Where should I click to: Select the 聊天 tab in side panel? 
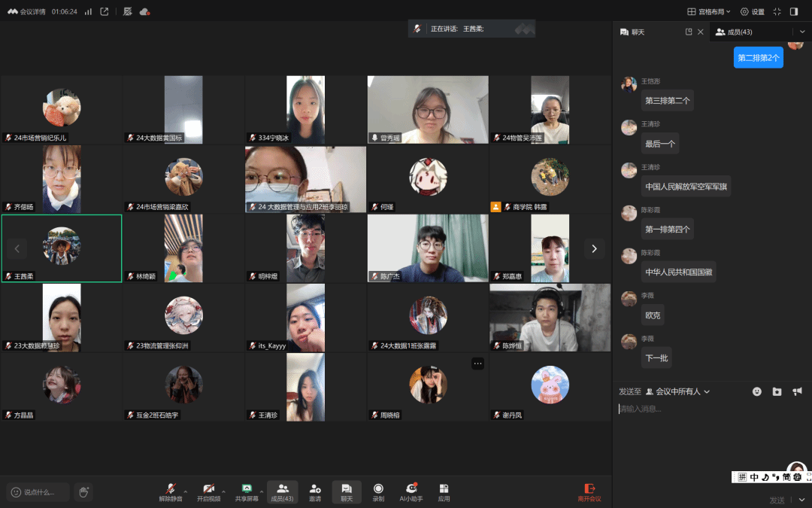coord(632,32)
